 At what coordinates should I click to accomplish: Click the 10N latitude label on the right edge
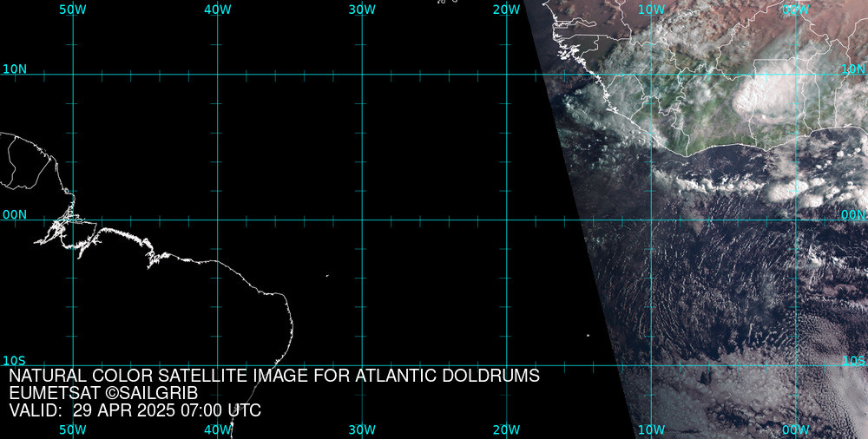click(x=853, y=69)
